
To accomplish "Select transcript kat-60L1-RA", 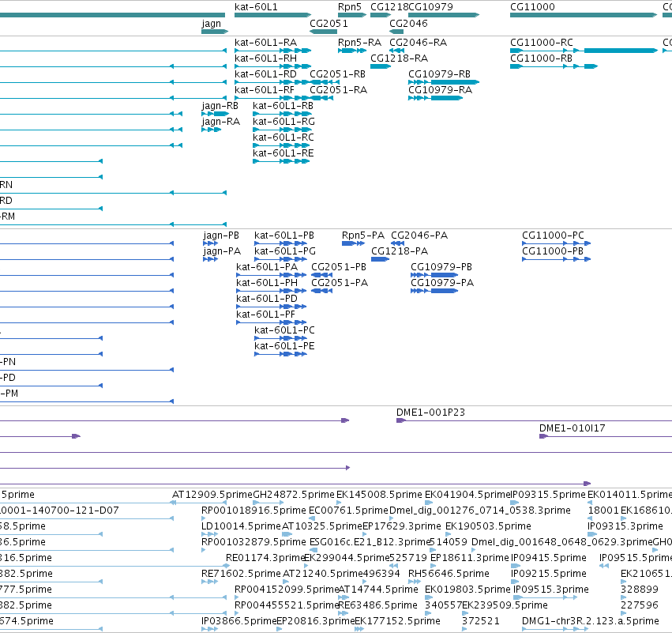I will (265, 43).
